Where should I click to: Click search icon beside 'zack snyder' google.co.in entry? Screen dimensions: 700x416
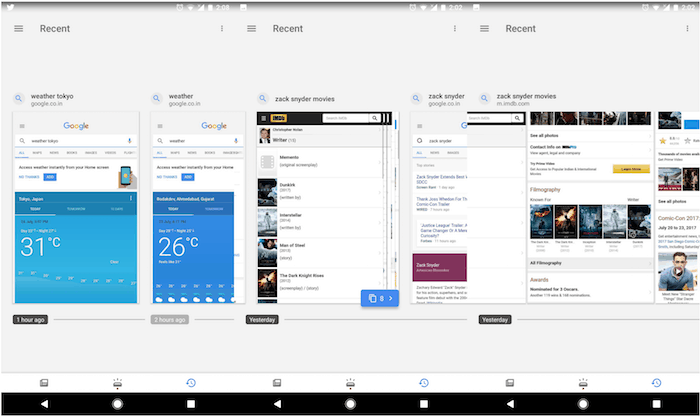[x=416, y=99]
